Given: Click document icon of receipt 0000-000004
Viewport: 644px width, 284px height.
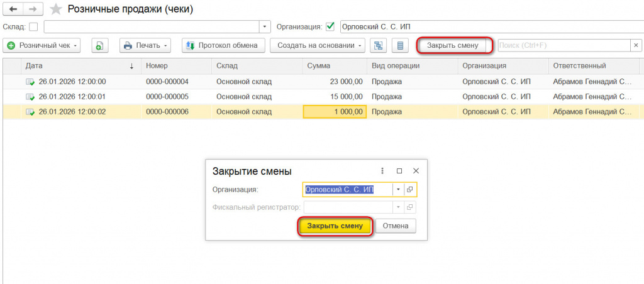Looking at the screenshot, I should click(30, 82).
